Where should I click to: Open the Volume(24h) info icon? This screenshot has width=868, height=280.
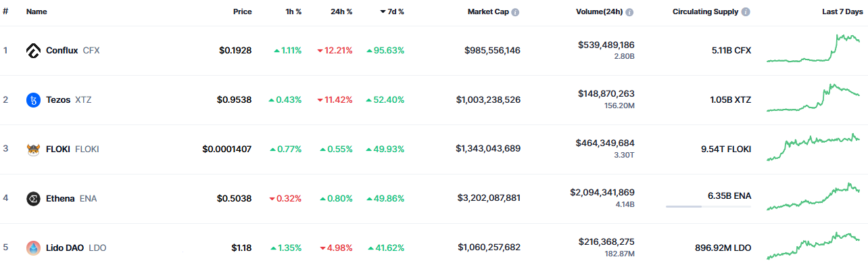629,12
